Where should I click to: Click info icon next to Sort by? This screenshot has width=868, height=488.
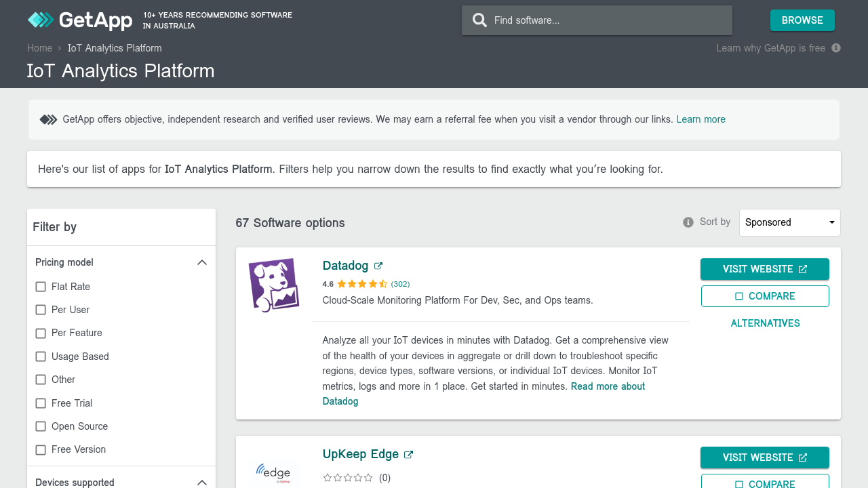pos(688,222)
